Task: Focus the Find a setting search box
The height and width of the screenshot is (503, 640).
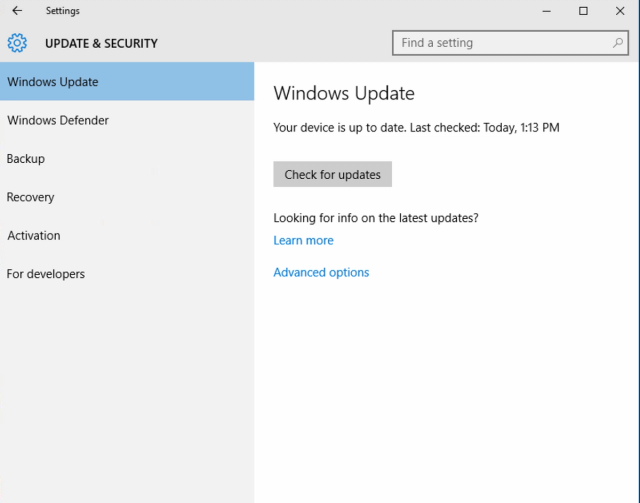Action: (x=510, y=42)
